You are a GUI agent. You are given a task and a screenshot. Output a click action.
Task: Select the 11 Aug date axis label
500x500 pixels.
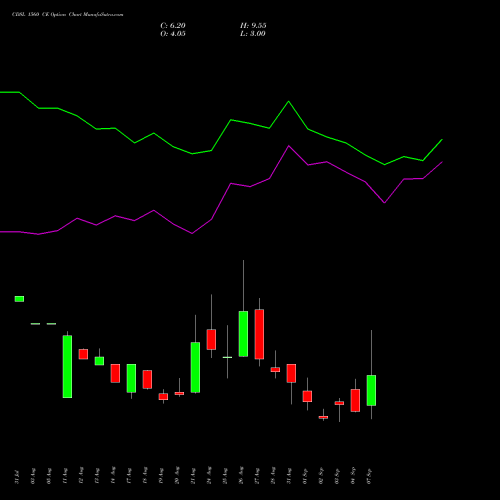tap(65, 476)
